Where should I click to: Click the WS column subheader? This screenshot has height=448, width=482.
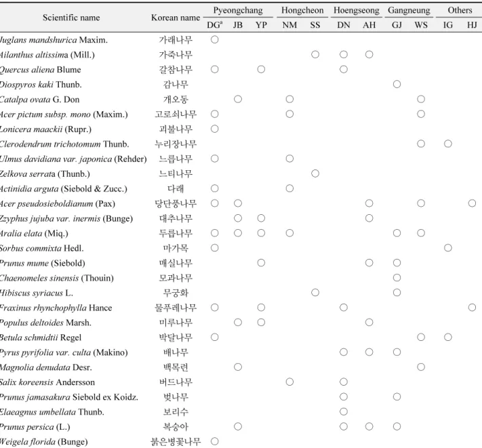click(x=421, y=25)
